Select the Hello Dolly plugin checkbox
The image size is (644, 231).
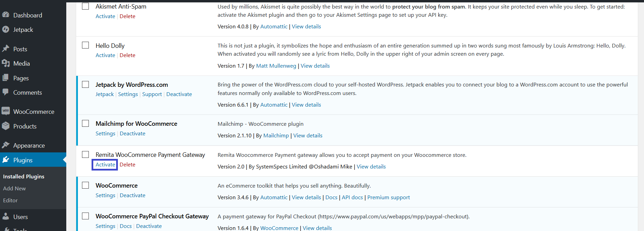(x=85, y=45)
